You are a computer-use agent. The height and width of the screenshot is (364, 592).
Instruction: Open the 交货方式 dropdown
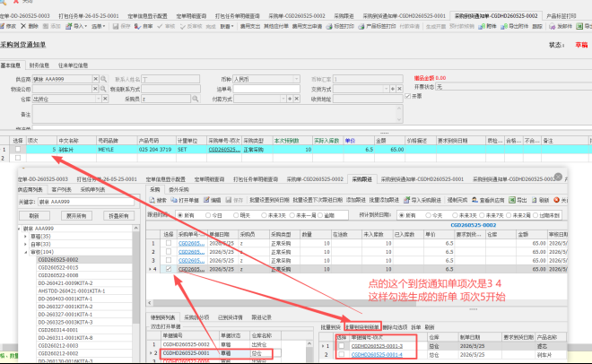(x=386, y=89)
